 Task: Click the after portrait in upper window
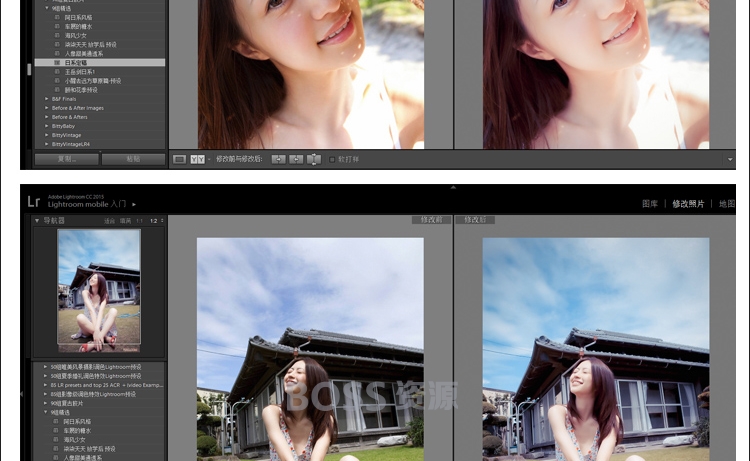pos(596,74)
